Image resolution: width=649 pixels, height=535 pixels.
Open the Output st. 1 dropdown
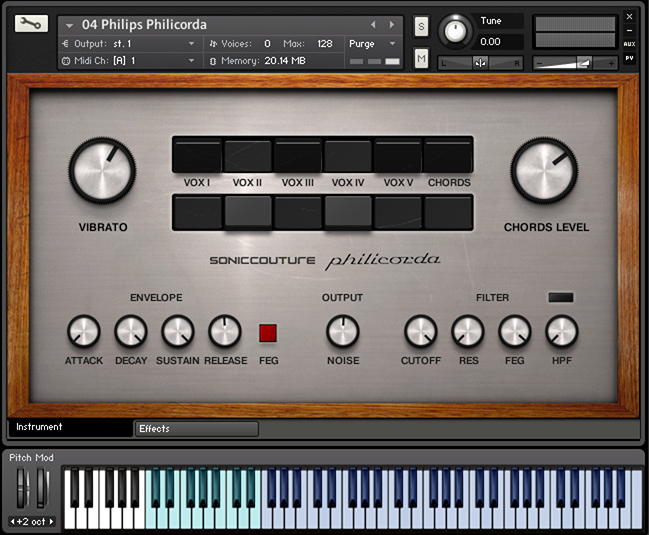(130, 43)
